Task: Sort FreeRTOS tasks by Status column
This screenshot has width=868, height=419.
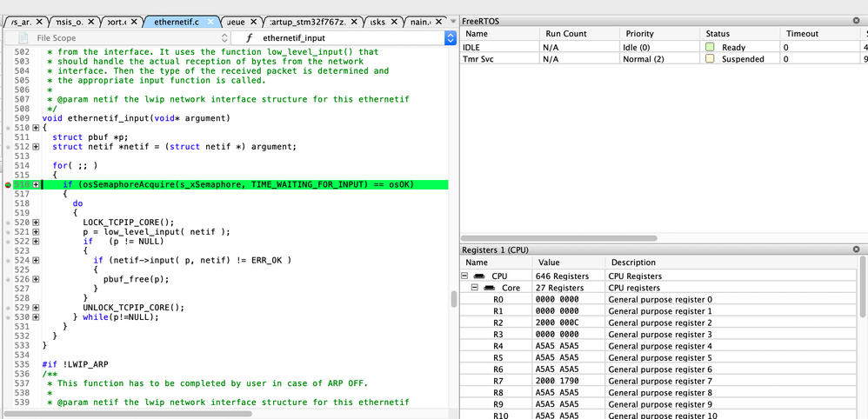Action: (739, 34)
